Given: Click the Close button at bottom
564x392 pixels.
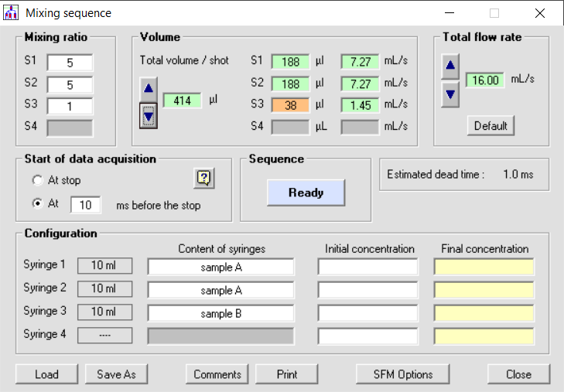Looking at the screenshot, I should tap(518, 374).
